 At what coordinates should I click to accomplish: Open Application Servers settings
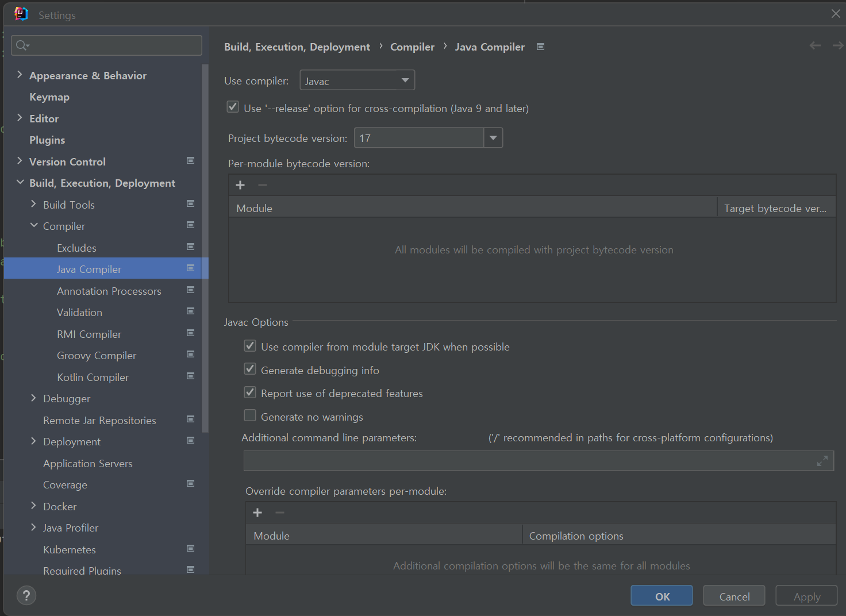pyautogui.click(x=88, y=463)
